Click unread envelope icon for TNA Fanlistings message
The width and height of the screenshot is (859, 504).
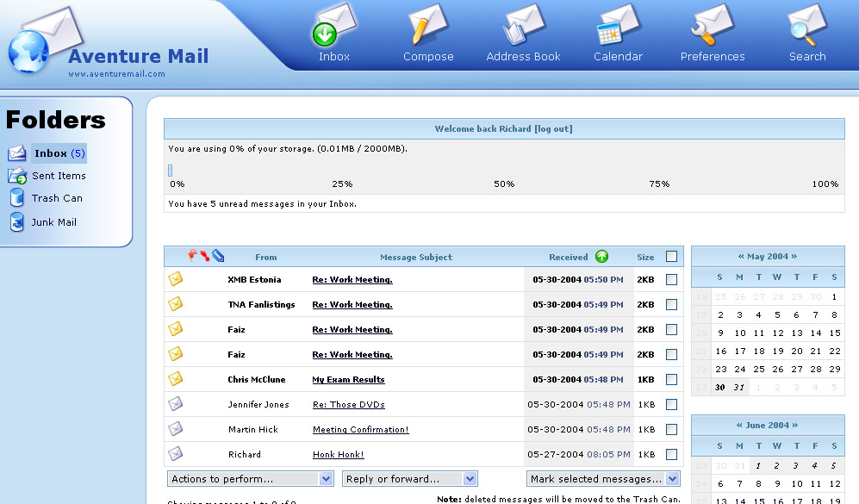pyautogui.click(x=175, y=303)
